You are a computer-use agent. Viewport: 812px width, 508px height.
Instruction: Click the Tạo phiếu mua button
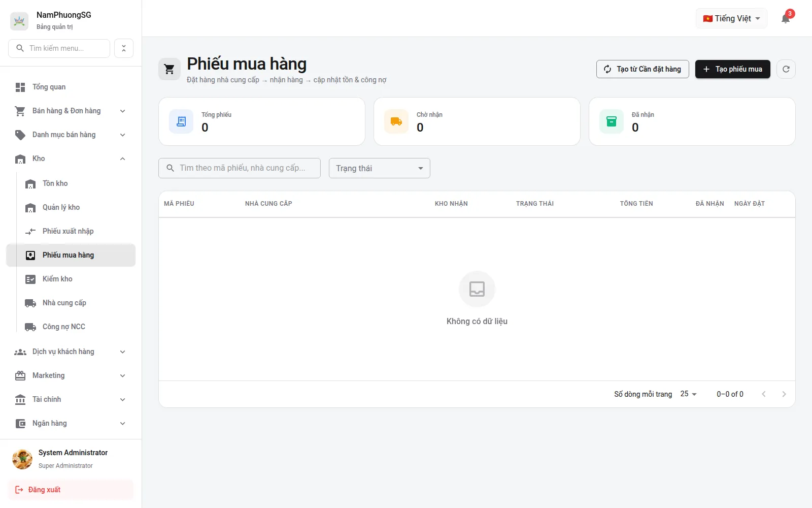pyautogui.click(x=732, y=69)
